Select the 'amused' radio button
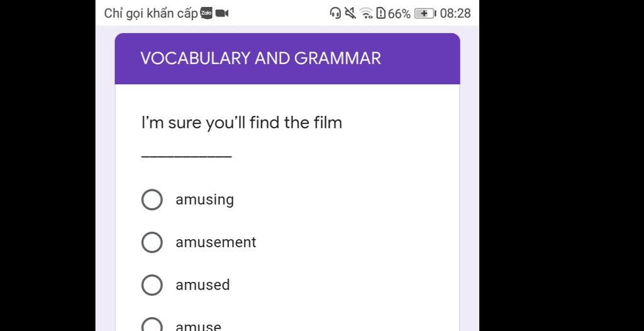644x331 pixels. click(152, 285)
